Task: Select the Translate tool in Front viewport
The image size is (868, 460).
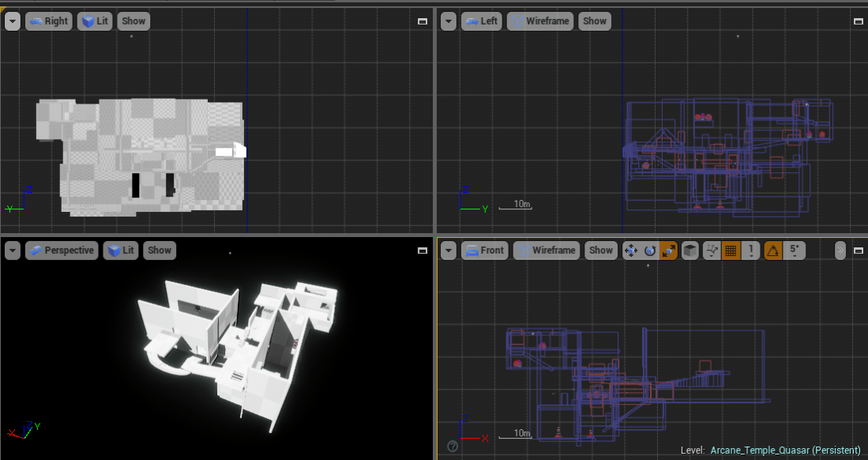Action: 631,250
